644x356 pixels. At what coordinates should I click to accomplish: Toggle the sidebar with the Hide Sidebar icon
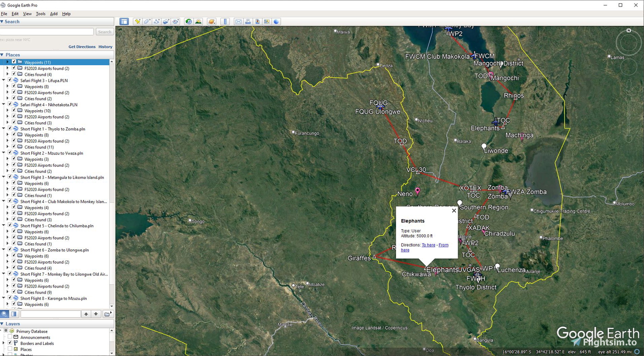[x=124, y=22]
